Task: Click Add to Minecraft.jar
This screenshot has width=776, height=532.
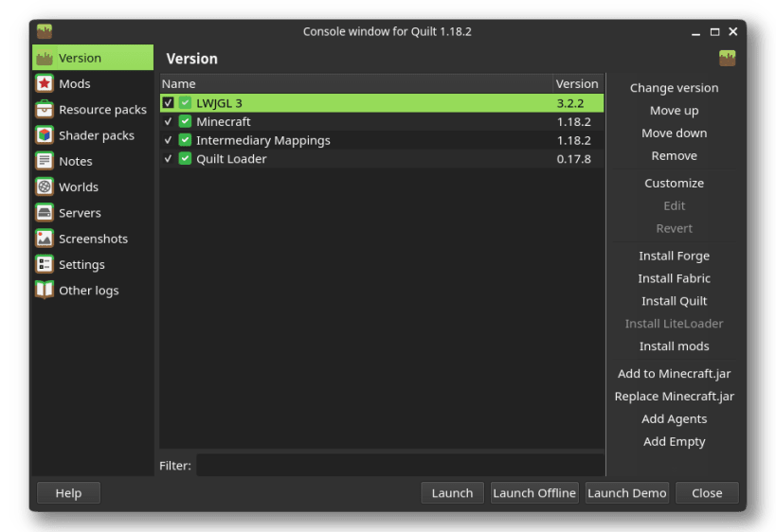Action: (x=674, y=374)
